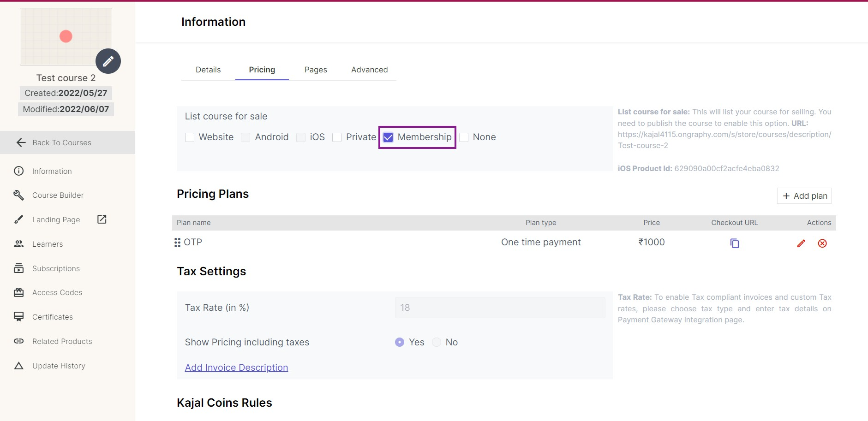
Task: Open Course Builder from sidebar
Action: coord(58,196)
